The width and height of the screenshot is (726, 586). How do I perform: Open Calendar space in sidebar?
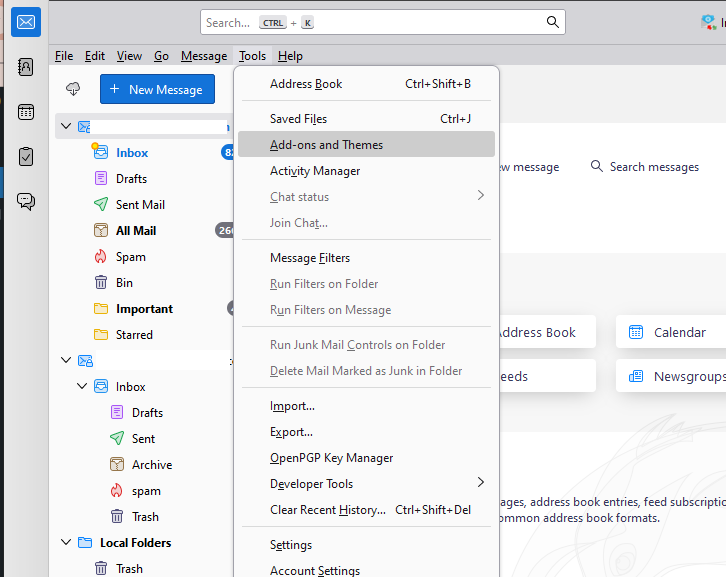(26, 112)
